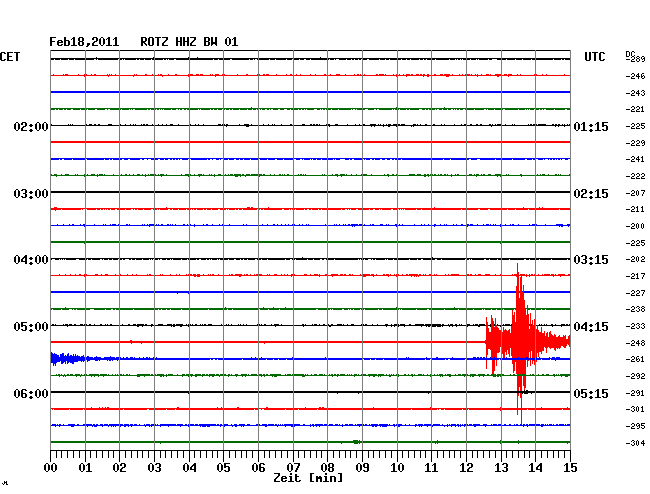Click minute tick label 00
650x494 pixels.
[x=51, y=468]
